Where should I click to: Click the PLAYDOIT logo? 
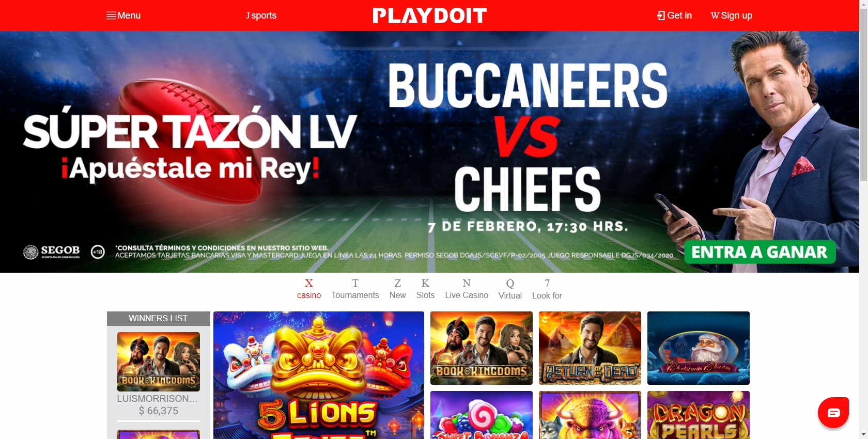click(430, 15)
